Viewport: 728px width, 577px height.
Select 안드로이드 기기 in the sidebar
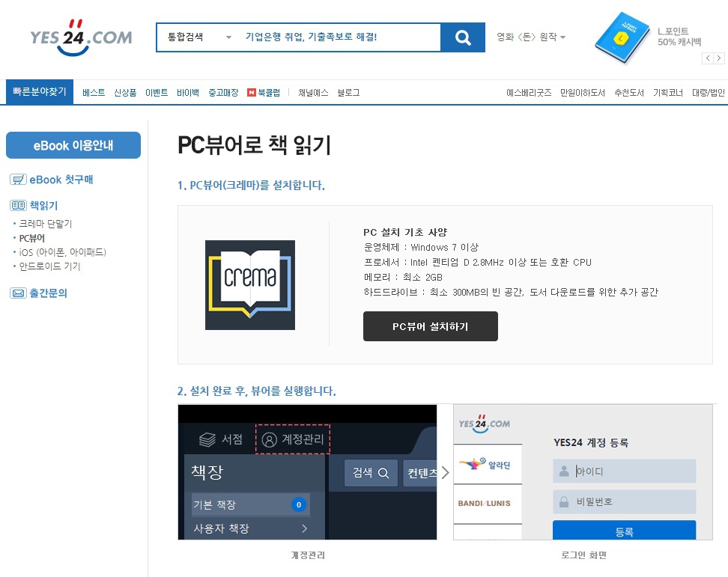49,266
